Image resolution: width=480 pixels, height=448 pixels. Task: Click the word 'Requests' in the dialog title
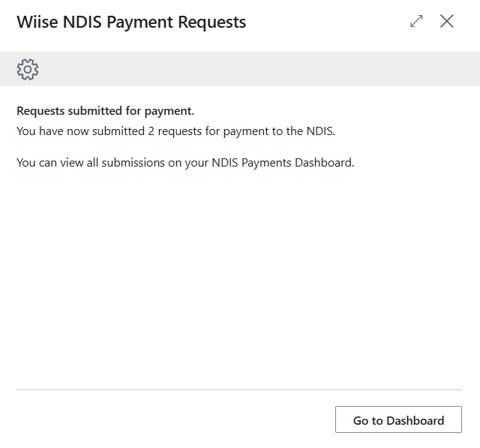pyautogui.click(x=211, y=22)
